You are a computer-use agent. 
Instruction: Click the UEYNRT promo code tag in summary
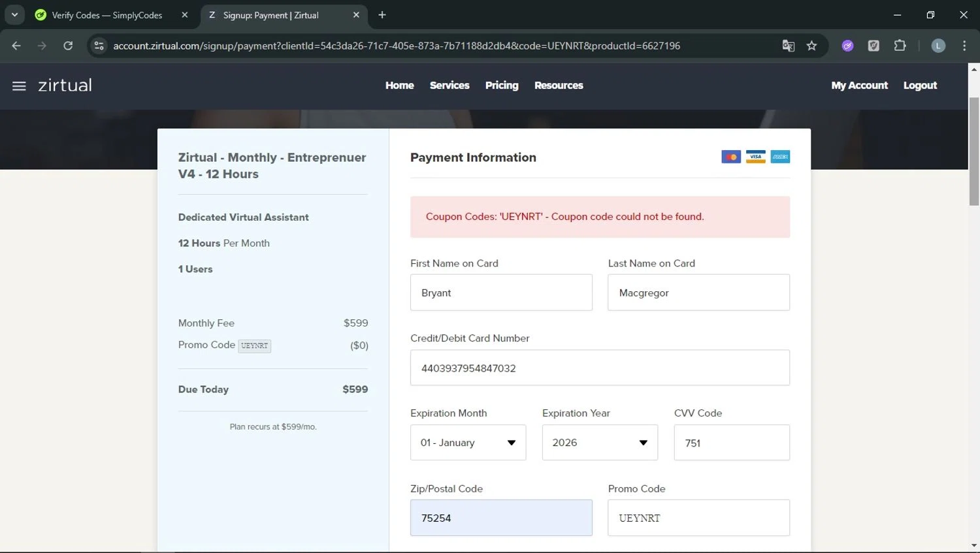pos(254,345)
